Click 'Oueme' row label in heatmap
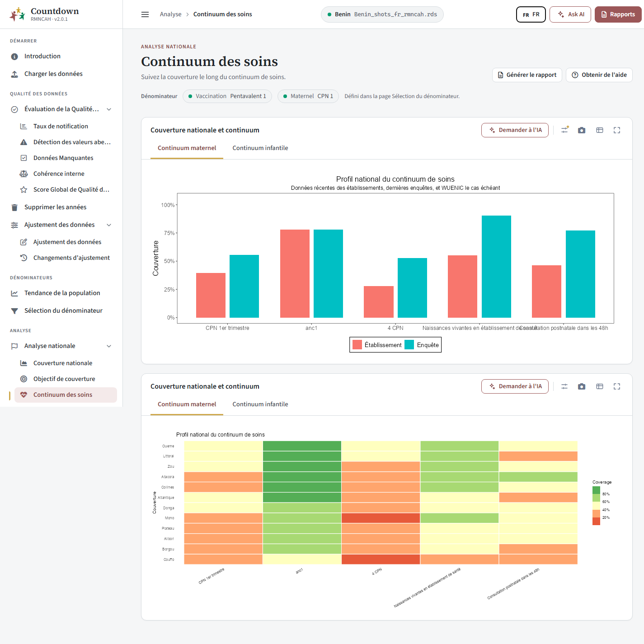The image size is (644, 644). point(168,446)
